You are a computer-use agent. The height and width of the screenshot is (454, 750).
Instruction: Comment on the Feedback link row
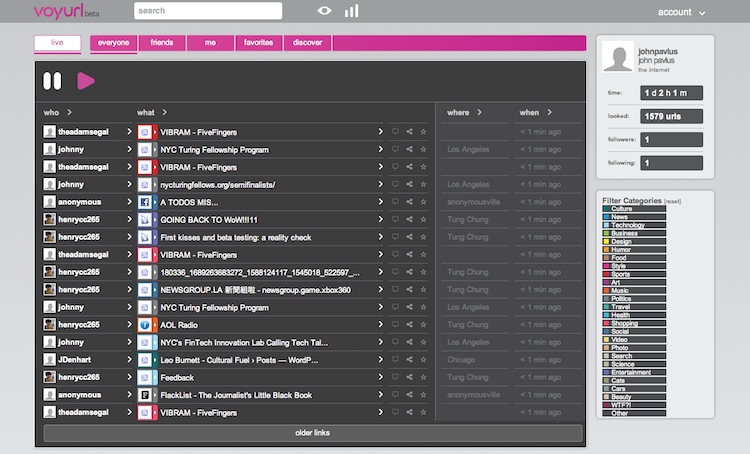pos(395,377)
